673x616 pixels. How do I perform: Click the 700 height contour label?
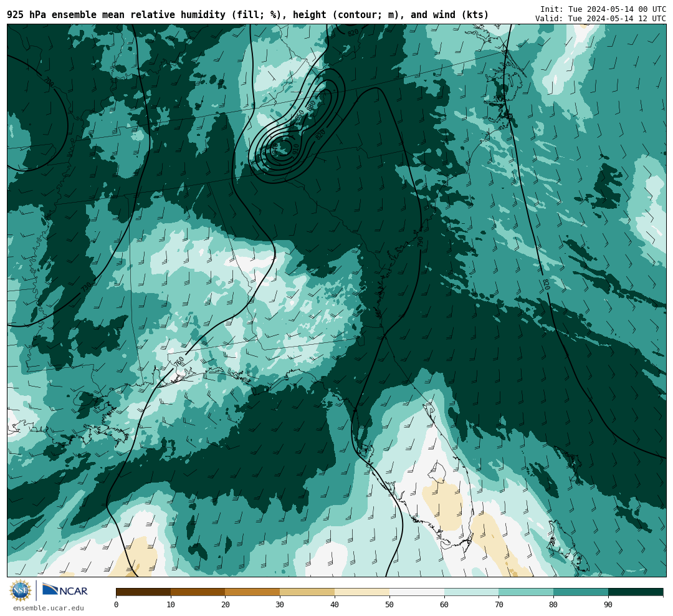coord(49,82)
